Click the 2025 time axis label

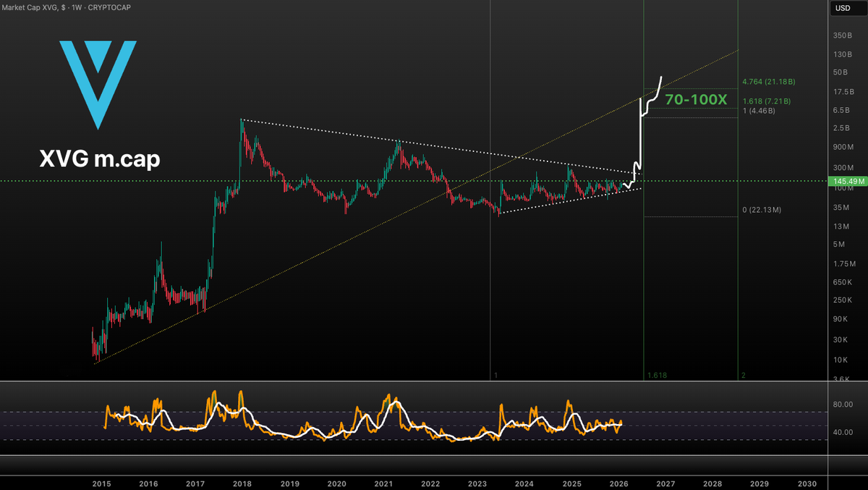[x=571, y=483]
